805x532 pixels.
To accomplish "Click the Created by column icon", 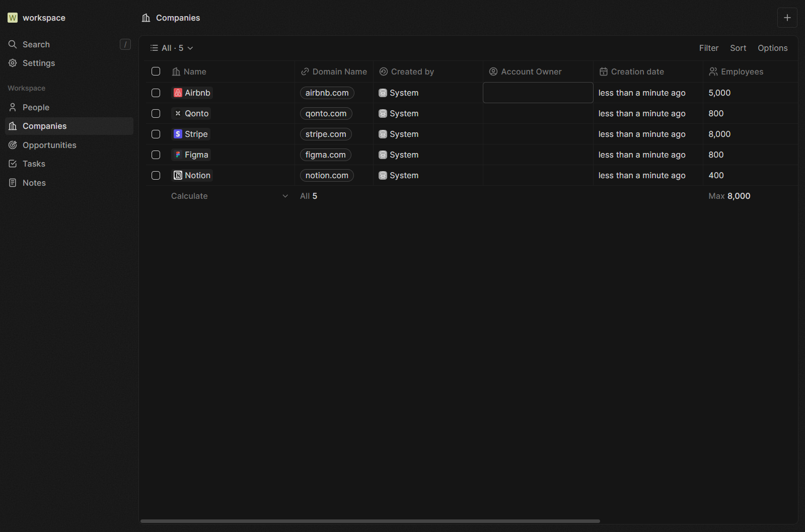I will click(383, 71).
